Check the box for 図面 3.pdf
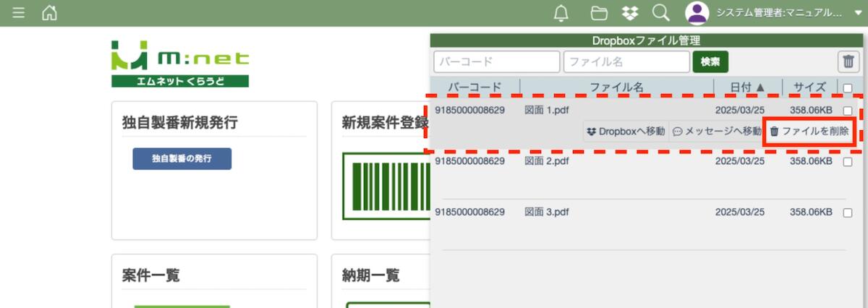Screen dimensions: 868x308 point(848,213)
